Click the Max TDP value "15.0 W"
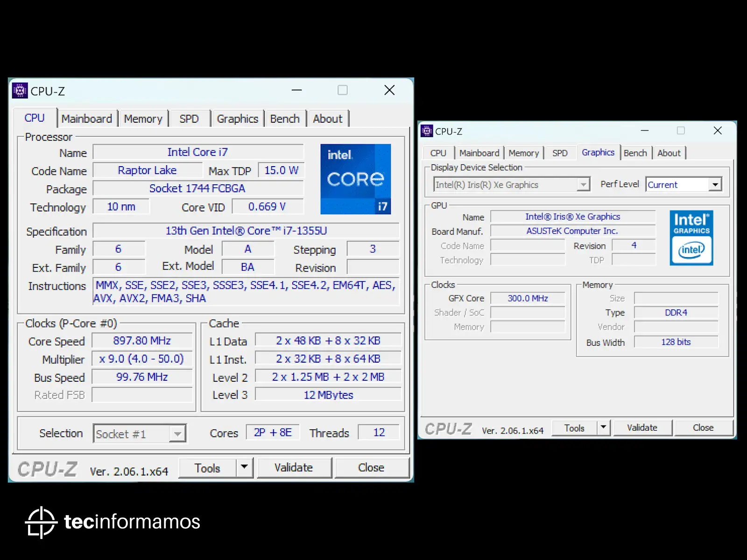Image resolution: width=747 pixels, height=560 pixels. (x=281, y=170)
